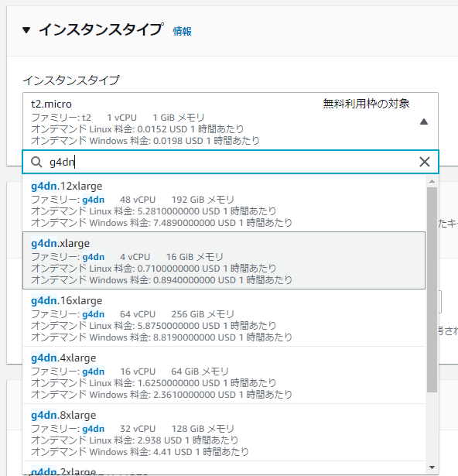
Task: Click the 1 GiB メモリ text
Action: 179,118
